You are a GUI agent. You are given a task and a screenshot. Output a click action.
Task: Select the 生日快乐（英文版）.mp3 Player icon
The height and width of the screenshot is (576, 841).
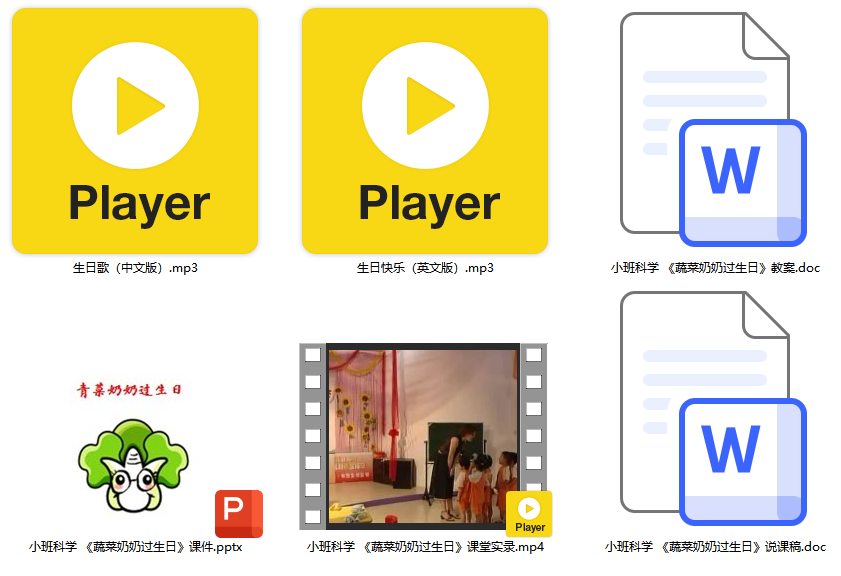(x=425, y=131)
